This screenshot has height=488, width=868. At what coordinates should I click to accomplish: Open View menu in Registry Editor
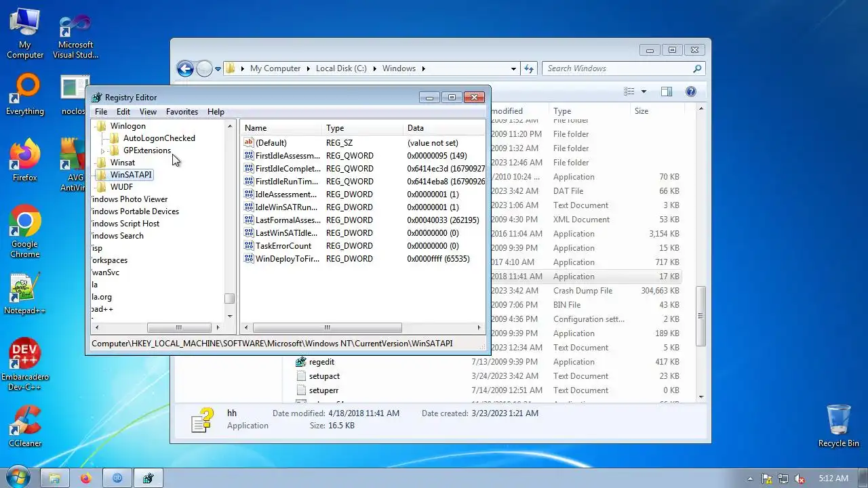[x=148, y=112]
